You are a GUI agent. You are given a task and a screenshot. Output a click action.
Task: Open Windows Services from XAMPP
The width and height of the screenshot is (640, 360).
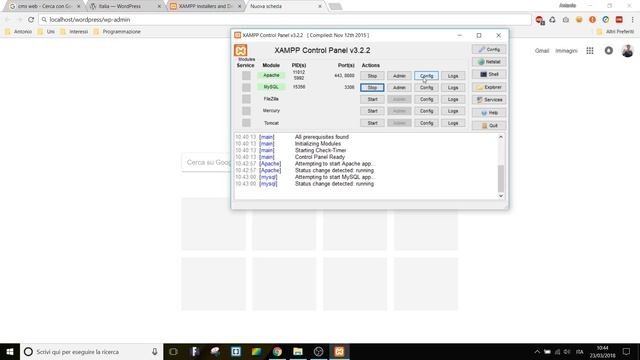pyautogui.click(x=489, y=100)
